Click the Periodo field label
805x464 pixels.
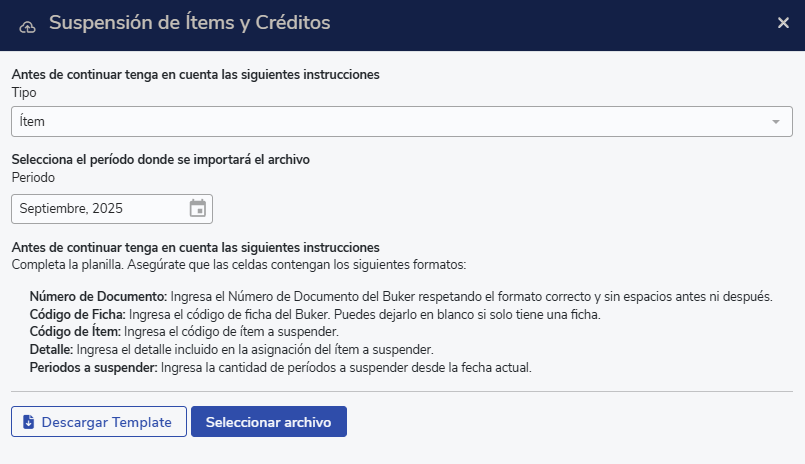(x=33, y=177)
